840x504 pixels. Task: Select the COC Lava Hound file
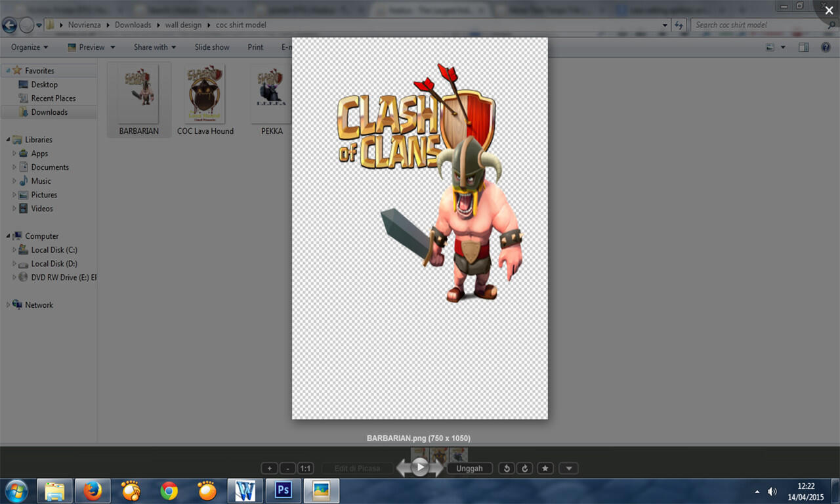point(205,99)
